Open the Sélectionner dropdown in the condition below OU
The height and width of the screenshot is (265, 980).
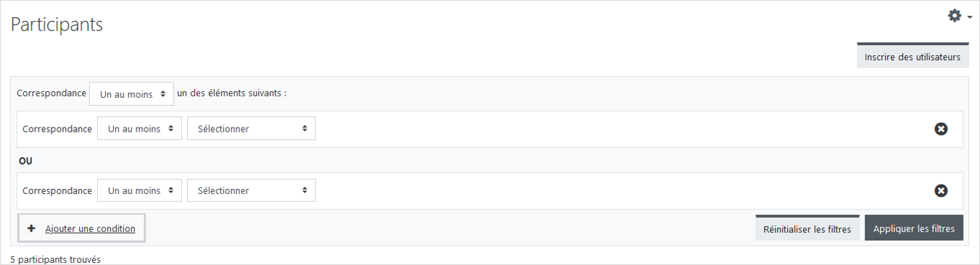(252, 190)
